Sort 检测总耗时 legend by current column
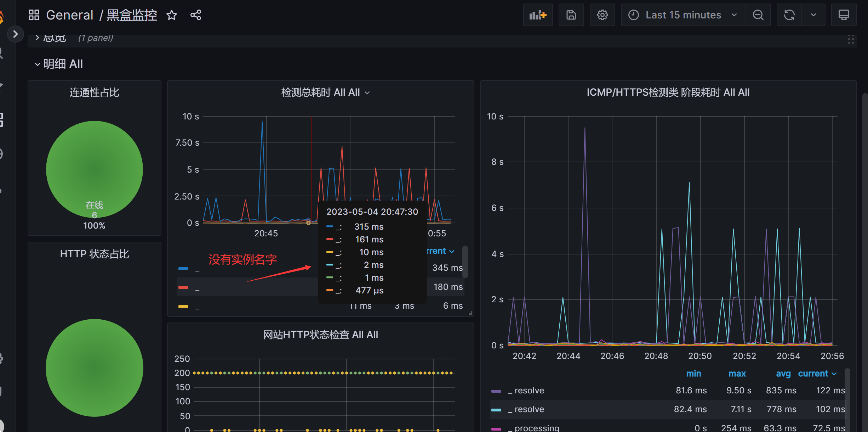 [440, 251]
